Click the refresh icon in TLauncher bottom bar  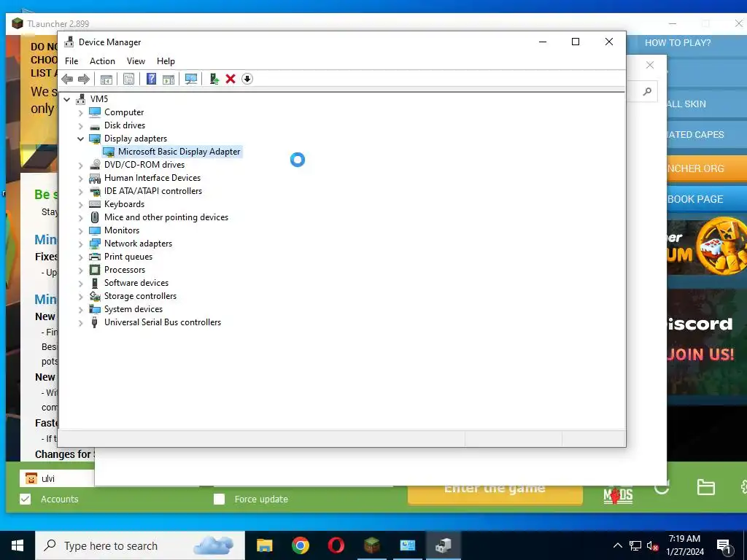point(662,488)
